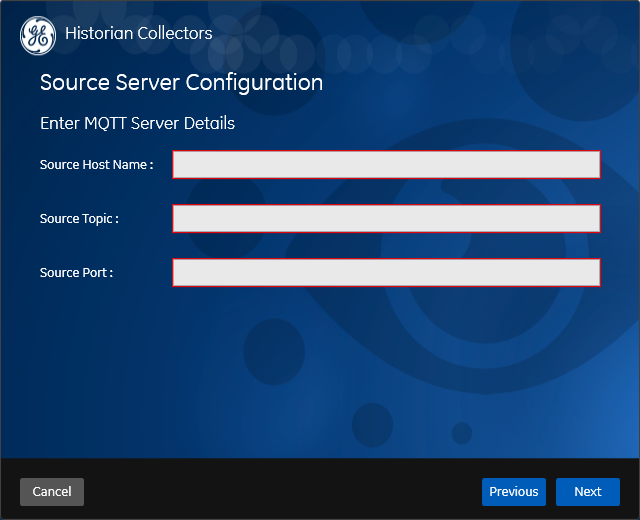Focus the Source Host Name field
640x520 pixels.
386,164
